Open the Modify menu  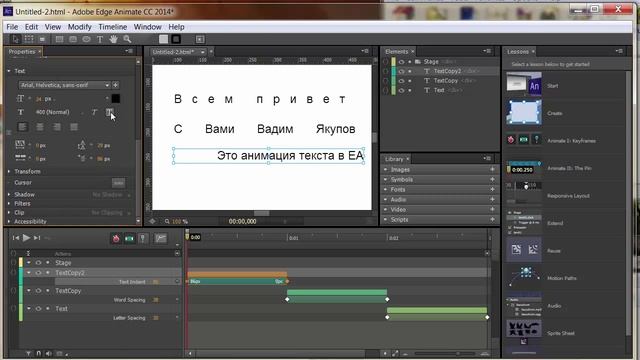(x=80, y=27)
